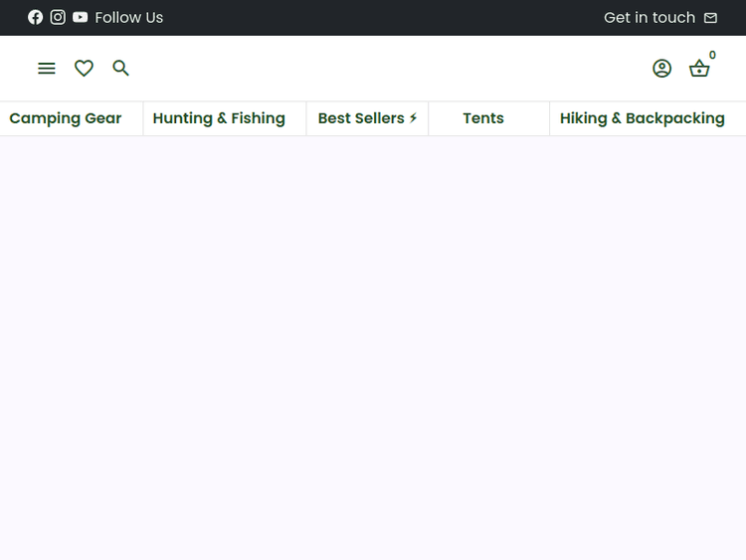Viewport: 746px width, 560px height.
Task: Click the Get in touch link
Action: click(x=649, y=18)
